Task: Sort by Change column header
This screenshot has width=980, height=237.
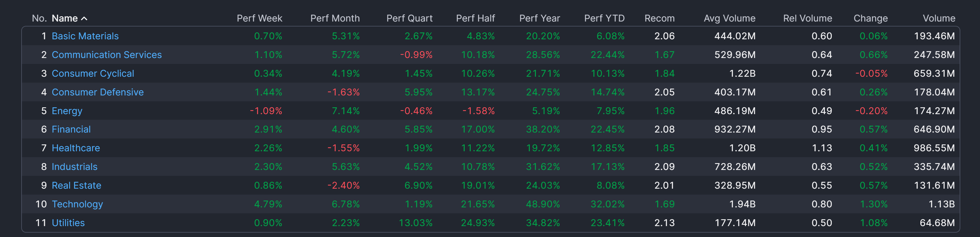Action: (870, 18)
